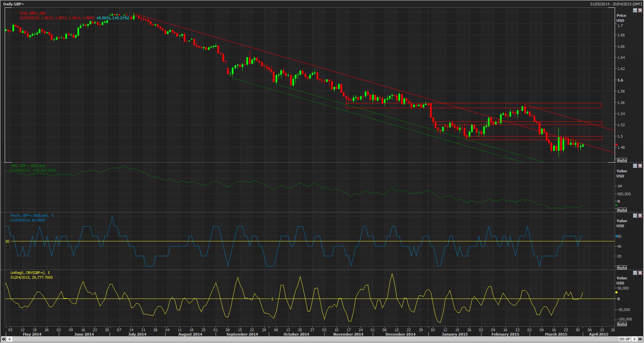Click the date range 01/05/2014 - 20/04/2015 (GMT)
The width and height of the screenshot is (644, 343).
[615, 4]
